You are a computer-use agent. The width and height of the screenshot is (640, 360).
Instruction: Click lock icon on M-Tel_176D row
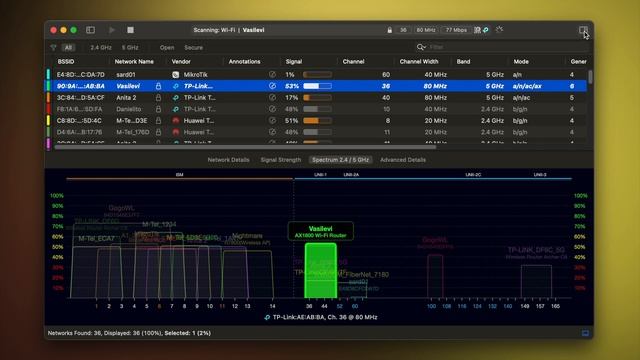point(158,132)
